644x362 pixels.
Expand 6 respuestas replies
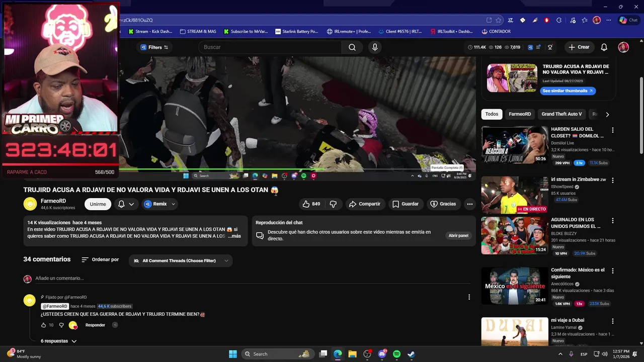tap(59, 341)
